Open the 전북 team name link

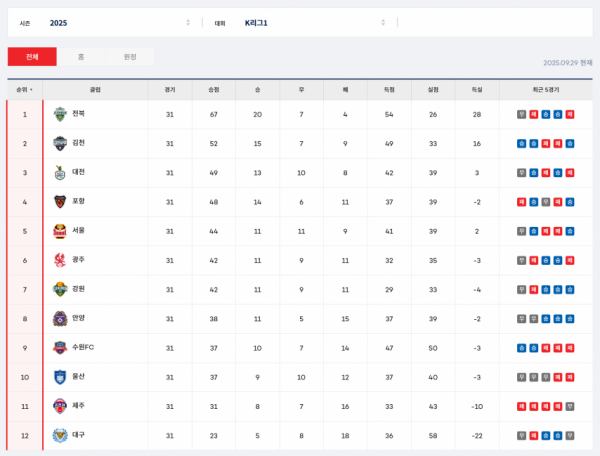[x=78, y=114]
